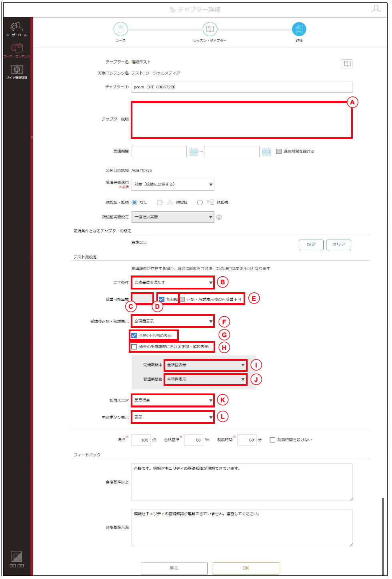Click the OK button
Image resolution: width=392 pixels, height=579 pixels.
click(246, 568)
